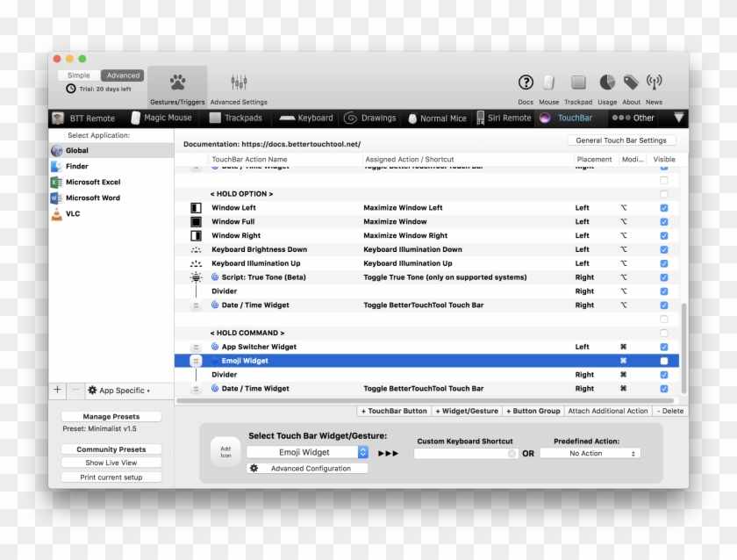The image size is (737, 560).
Task: Click General Touch Bar Settings button
Action: (621, 140)
